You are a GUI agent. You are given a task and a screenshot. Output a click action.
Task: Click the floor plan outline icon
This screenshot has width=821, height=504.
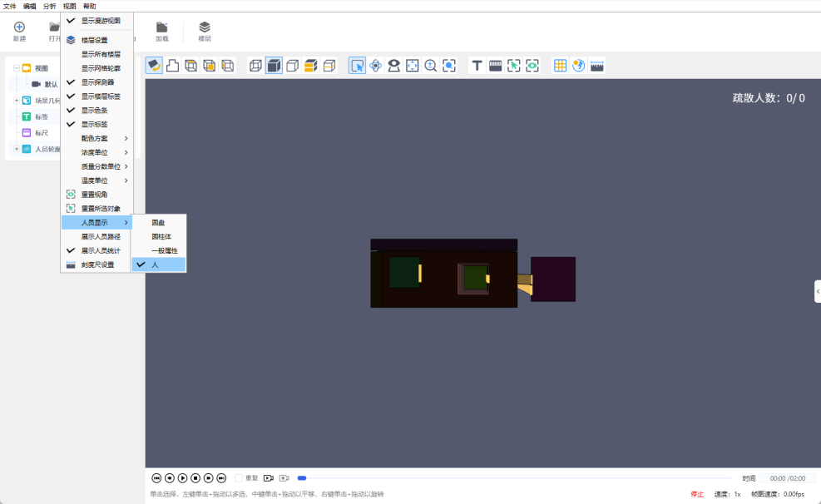[172, 66]
